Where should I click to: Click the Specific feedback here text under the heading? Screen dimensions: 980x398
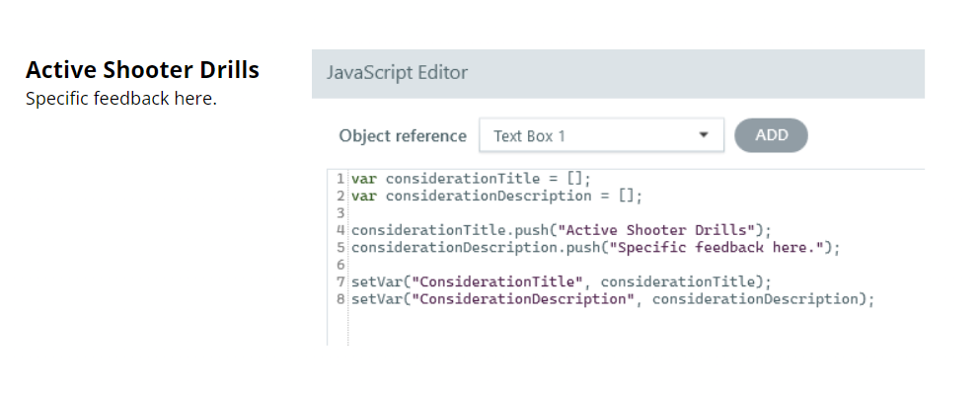pos(120,99)
